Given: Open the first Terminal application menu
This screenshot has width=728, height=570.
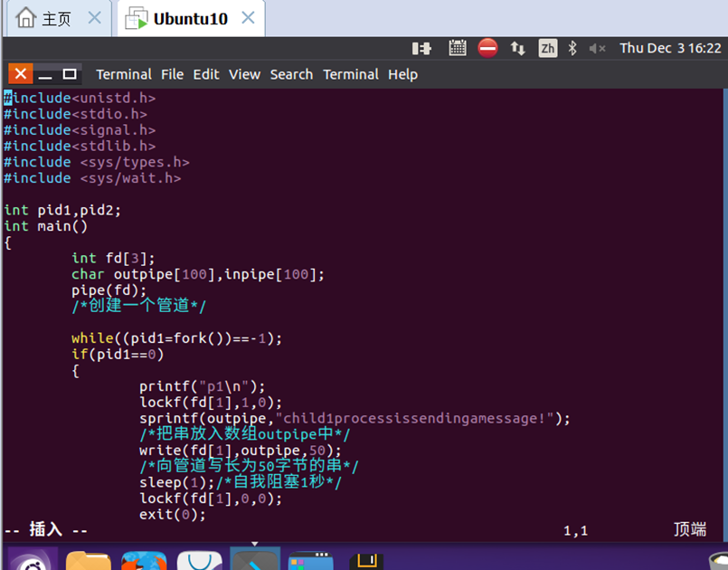Looking at the screenshot, I should click(x=124, y=74).
